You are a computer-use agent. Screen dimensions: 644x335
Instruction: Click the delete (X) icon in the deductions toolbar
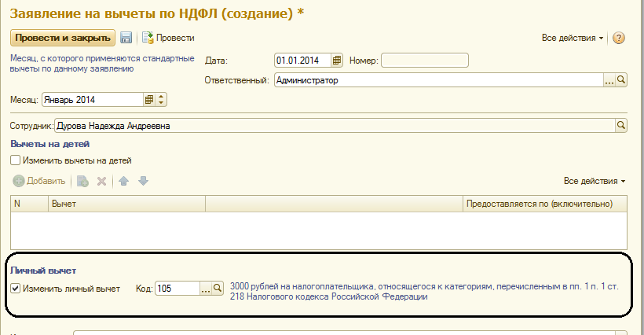(101, 181)
